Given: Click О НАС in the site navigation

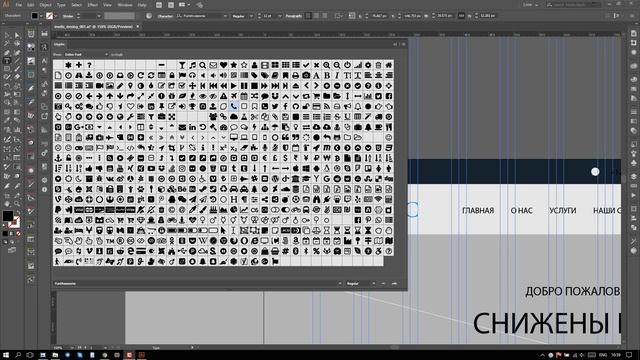Looking at the screenshot, I should coord(522,211).
